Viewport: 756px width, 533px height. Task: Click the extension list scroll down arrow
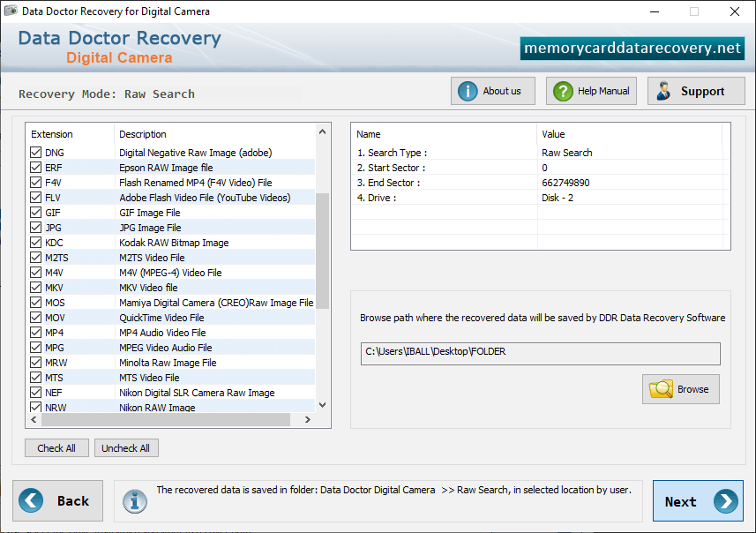click(323, 405)
